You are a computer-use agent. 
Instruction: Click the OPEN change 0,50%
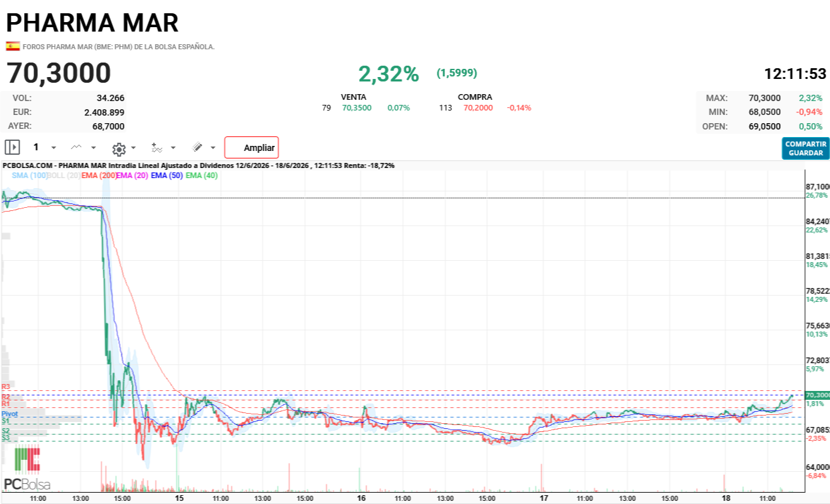pos(811,126)
